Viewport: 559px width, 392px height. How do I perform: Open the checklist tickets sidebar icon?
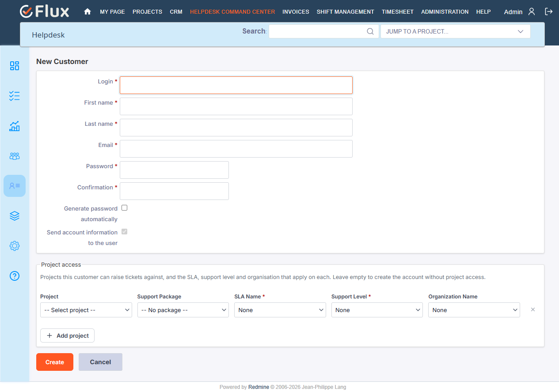tap(15, 96)
